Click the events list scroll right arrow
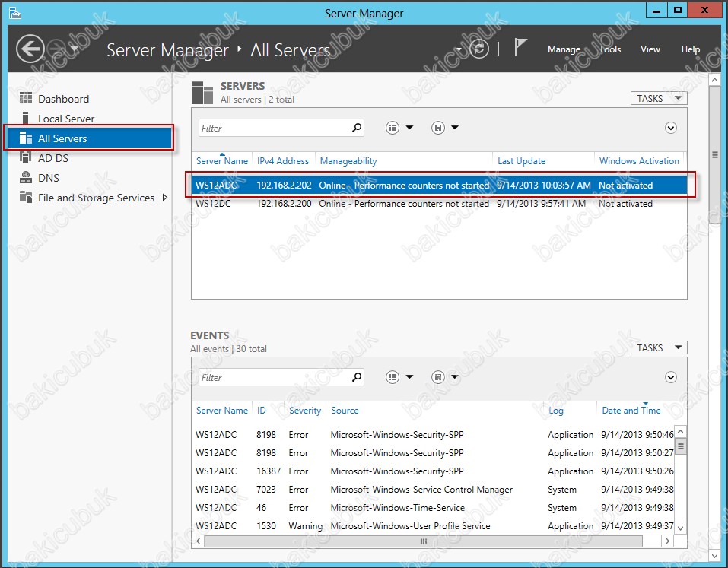This screenshot has width=728, height=568. click(667, 541)
